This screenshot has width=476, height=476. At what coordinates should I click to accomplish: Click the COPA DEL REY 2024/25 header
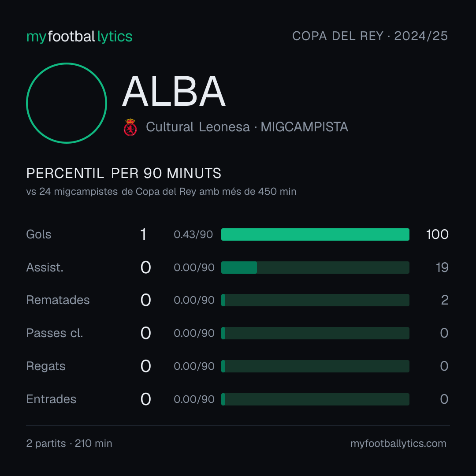tap(370, 36)
